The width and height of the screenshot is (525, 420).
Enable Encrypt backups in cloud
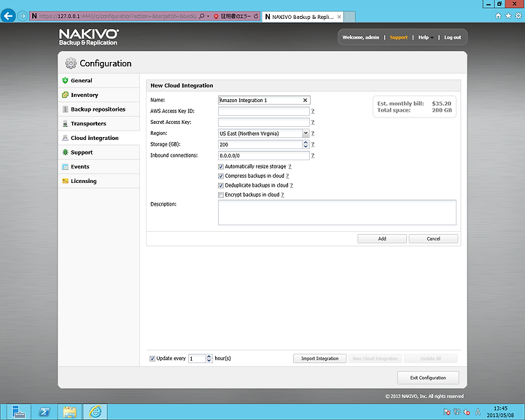coord(221,195)
